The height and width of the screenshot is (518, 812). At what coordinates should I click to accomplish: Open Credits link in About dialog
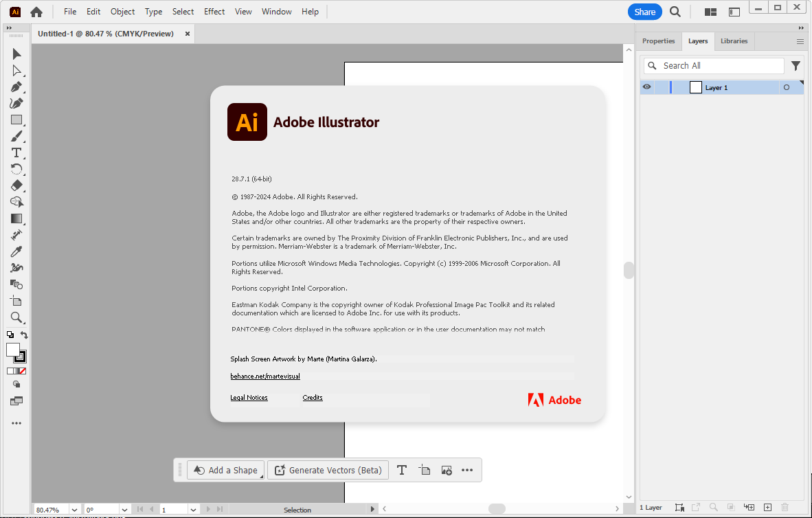(x=313, y=397)
